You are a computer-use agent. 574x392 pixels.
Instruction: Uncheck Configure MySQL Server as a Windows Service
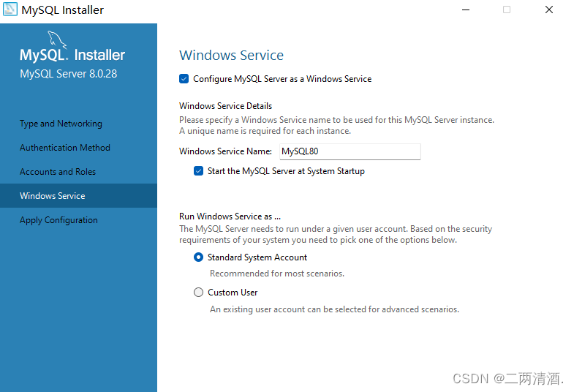coord(184,79)
